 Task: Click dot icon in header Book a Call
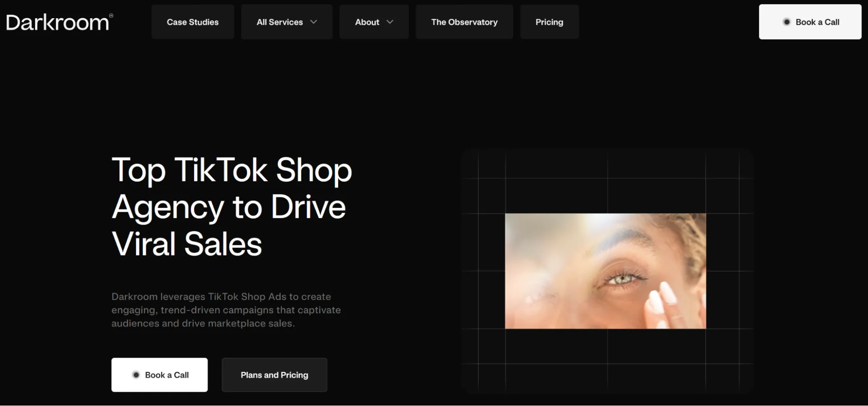coord(786,22)
